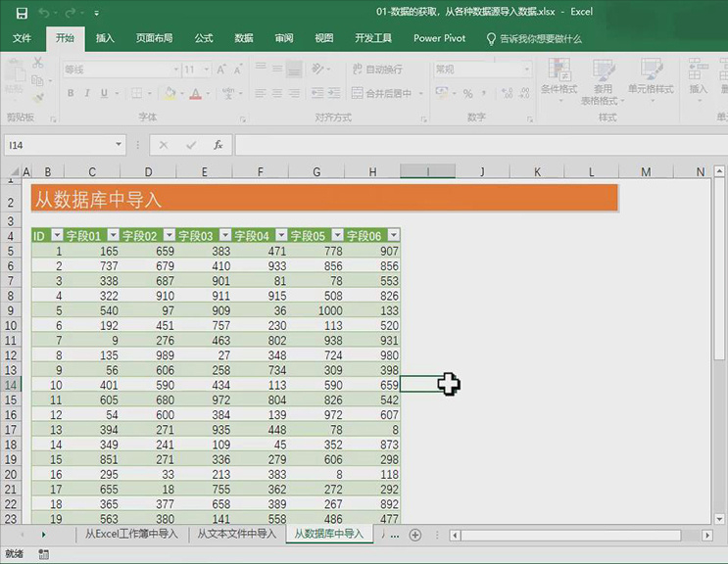
Task: Click the Align Left icon
Action: click(261, 93)
